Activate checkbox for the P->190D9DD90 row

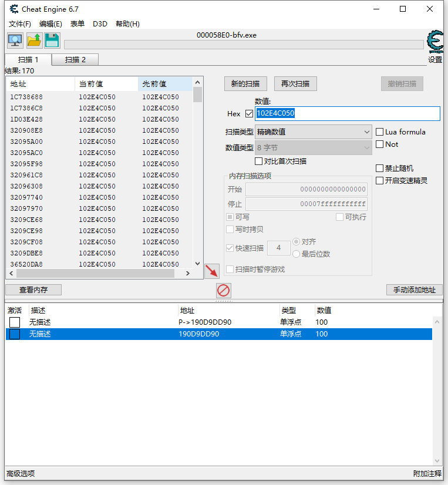15,322
